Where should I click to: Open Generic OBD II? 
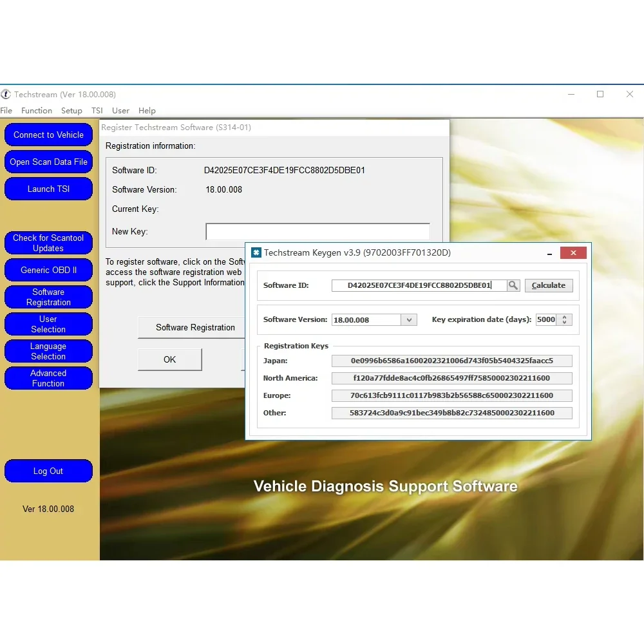click(x=48, y=270)
